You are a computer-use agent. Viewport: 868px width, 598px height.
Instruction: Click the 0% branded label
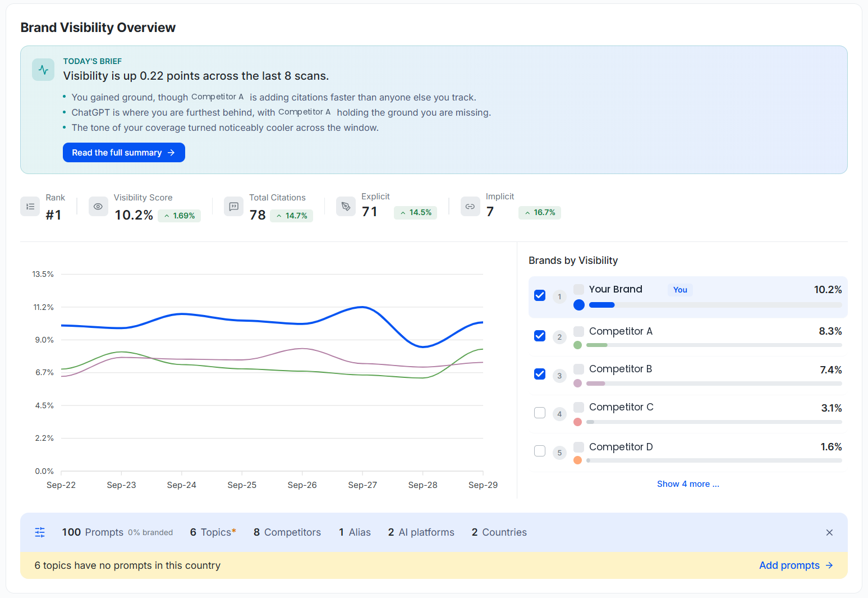[x=150, y=533]
